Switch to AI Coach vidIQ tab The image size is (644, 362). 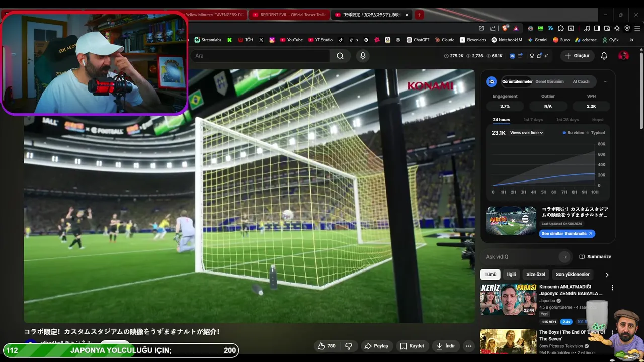[x=581, y=81]
